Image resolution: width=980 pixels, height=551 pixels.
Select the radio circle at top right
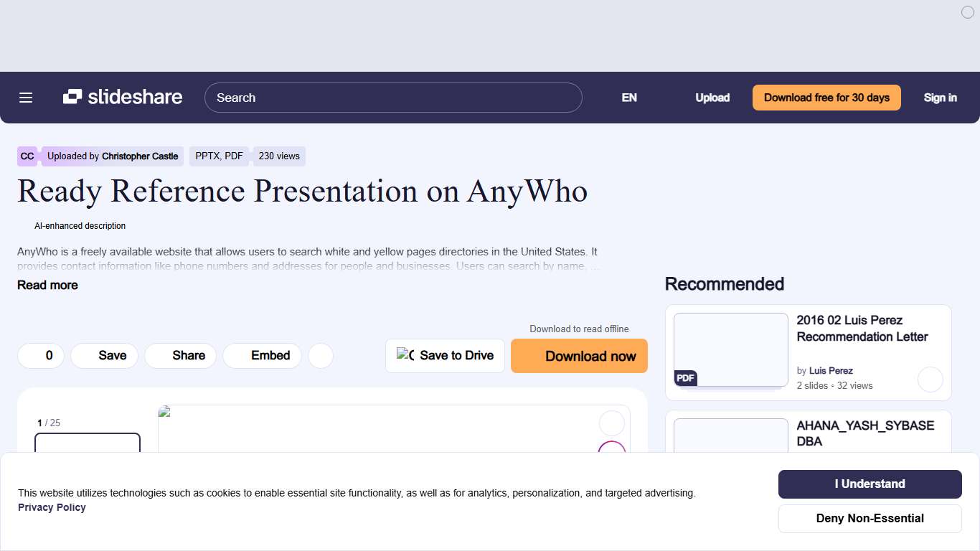tap(967, 12)
